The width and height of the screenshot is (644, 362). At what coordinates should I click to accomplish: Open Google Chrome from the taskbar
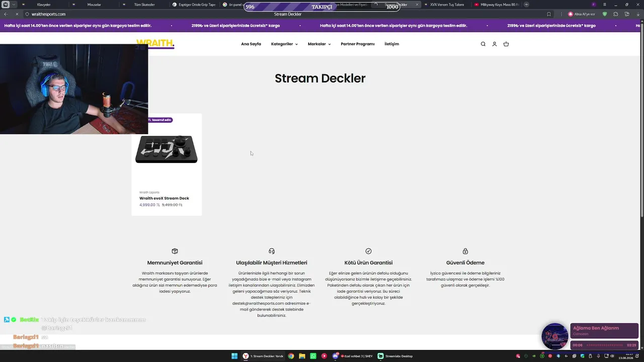[291, 356]
